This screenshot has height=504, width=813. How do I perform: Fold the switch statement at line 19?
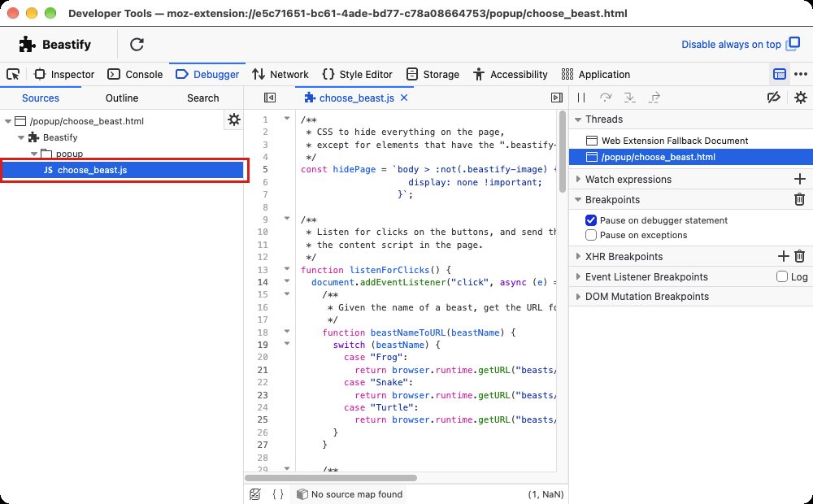point(287,344)
